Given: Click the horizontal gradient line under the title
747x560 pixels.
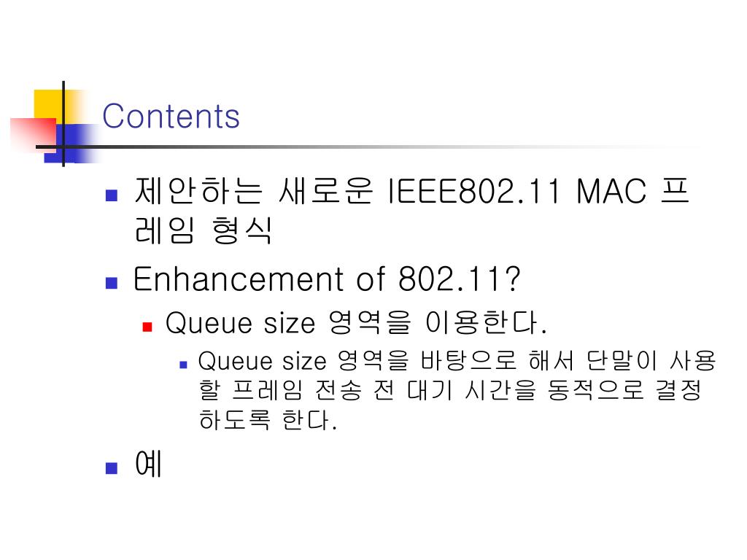Looking at the screenshot, I should pos(371,147).
